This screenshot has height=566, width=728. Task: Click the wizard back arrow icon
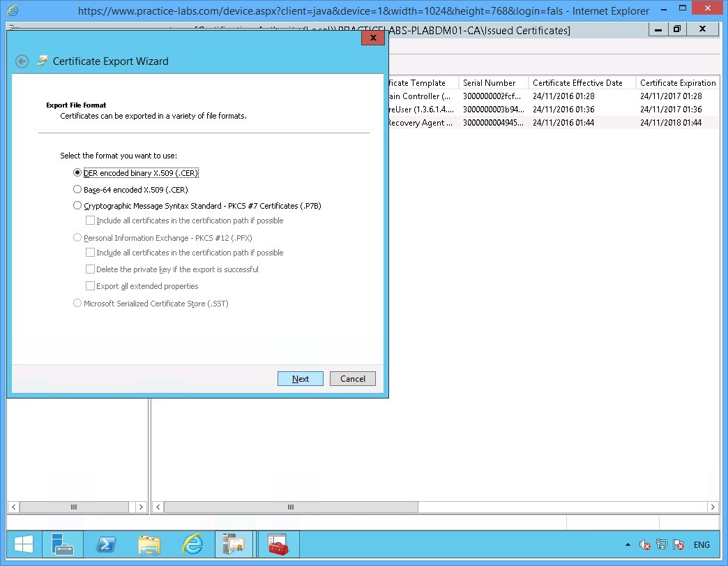pyautogui.click(x=22, y=61)
